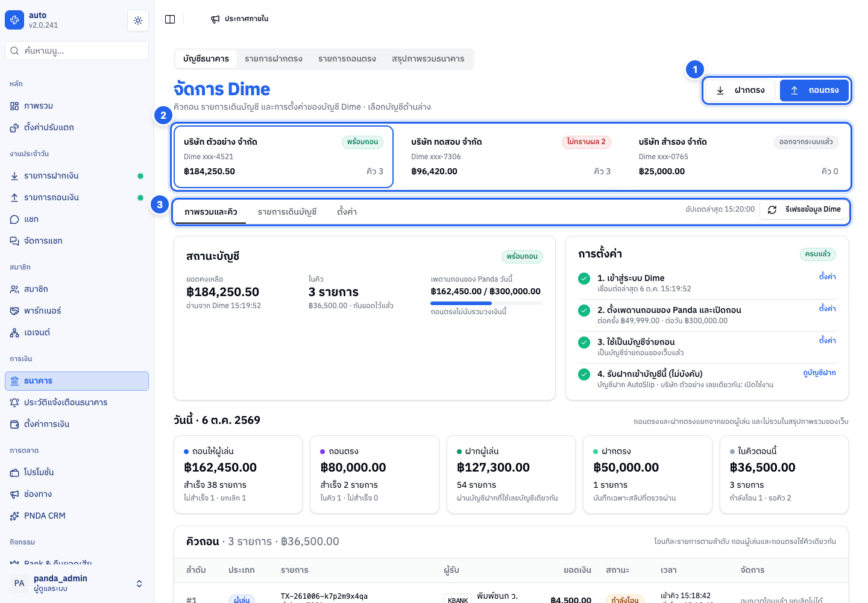This screenshot has height=603, width=868.
Task: Click the check mark for step 4 รับฝากเข้าบัญชีนี้
Action: [x=584, y=374]
